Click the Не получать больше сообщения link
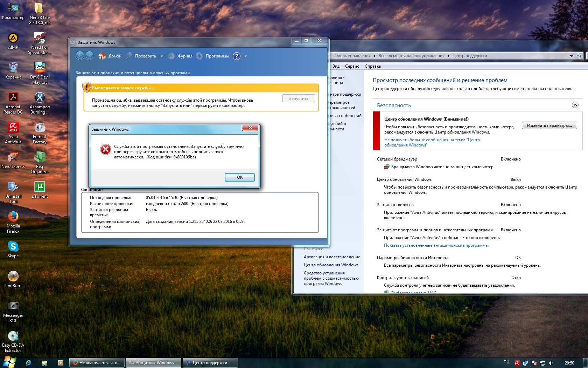 432,142
